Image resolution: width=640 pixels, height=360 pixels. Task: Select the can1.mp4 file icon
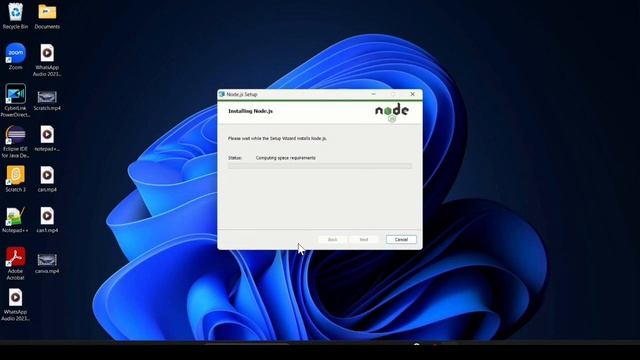[47, 220]
